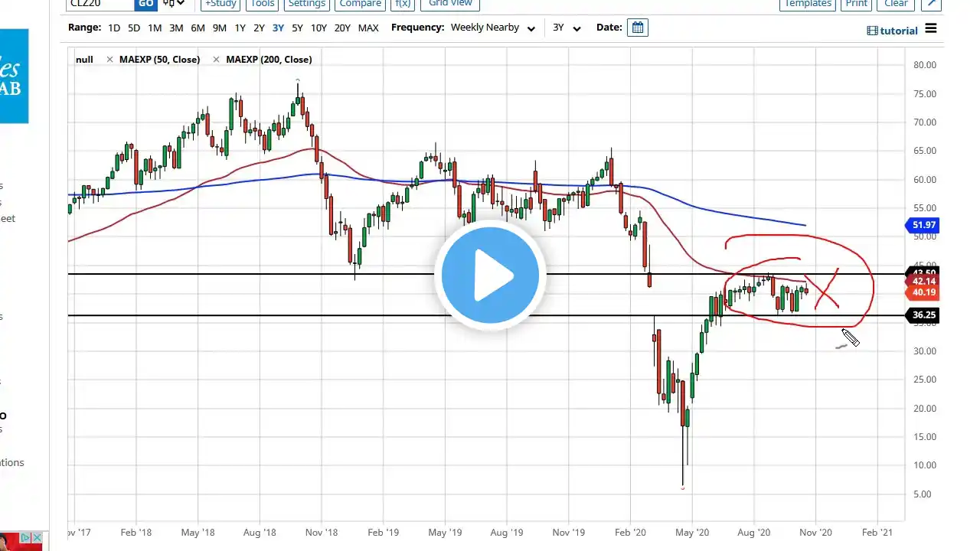Close the ad with the X icon
980x551 pixels.
[36, 539]
